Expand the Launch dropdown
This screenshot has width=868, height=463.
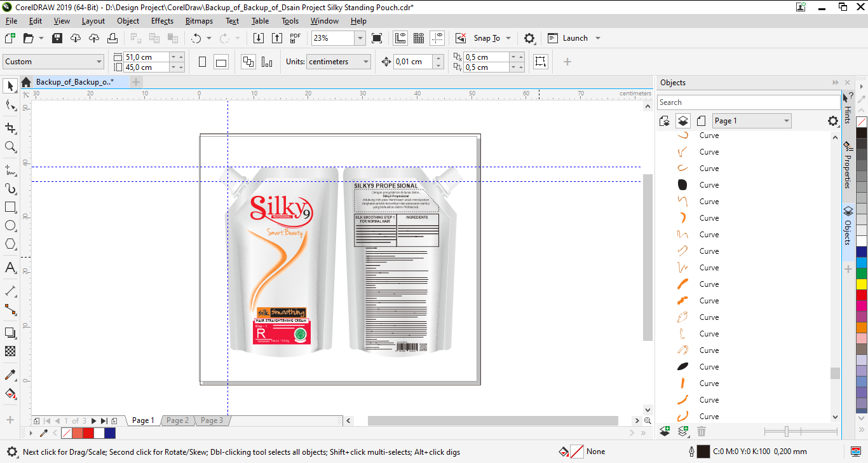pyautogui.click(x=598, y=38)
